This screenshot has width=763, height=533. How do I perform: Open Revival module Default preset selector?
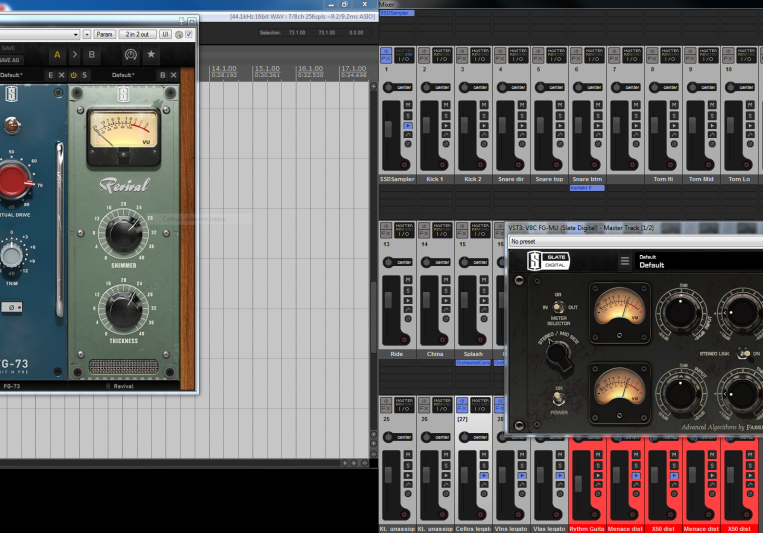123,75
